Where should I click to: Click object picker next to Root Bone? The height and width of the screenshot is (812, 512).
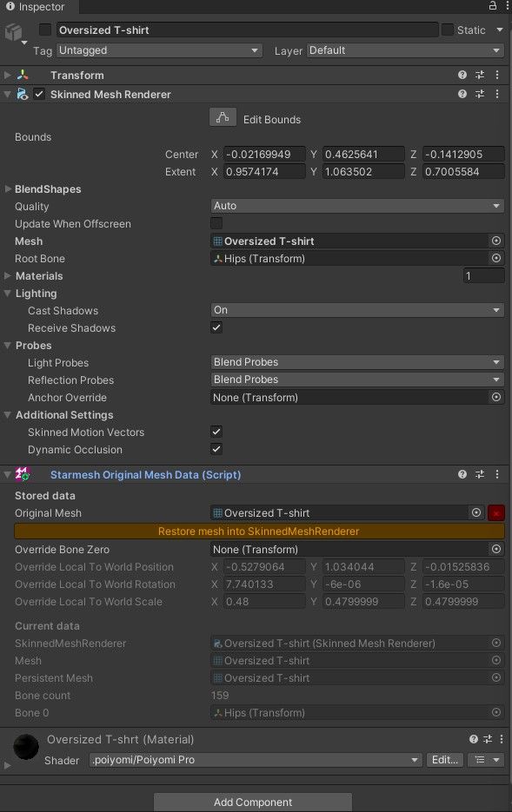pos(496,258)
